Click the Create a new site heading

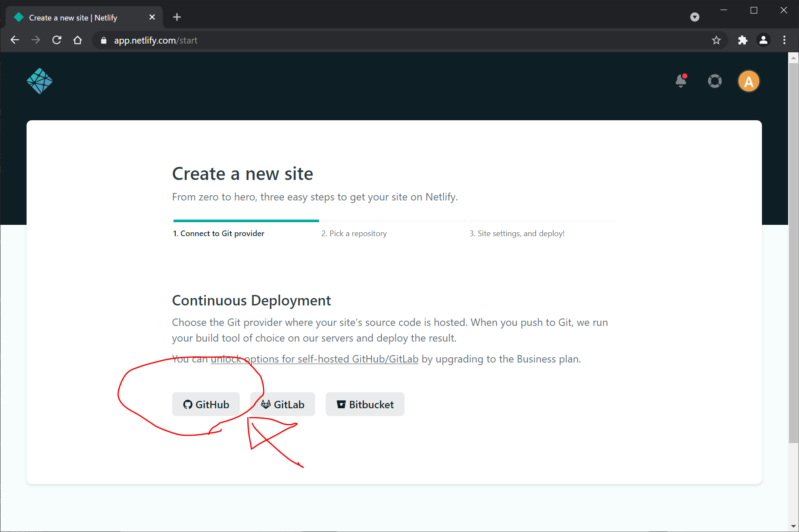tap(242, 174)
